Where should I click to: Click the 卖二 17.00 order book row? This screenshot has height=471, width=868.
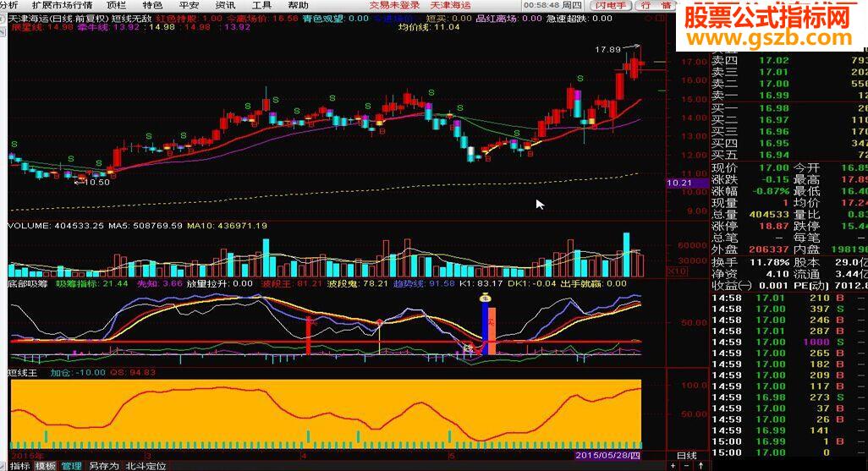(789, 84)
